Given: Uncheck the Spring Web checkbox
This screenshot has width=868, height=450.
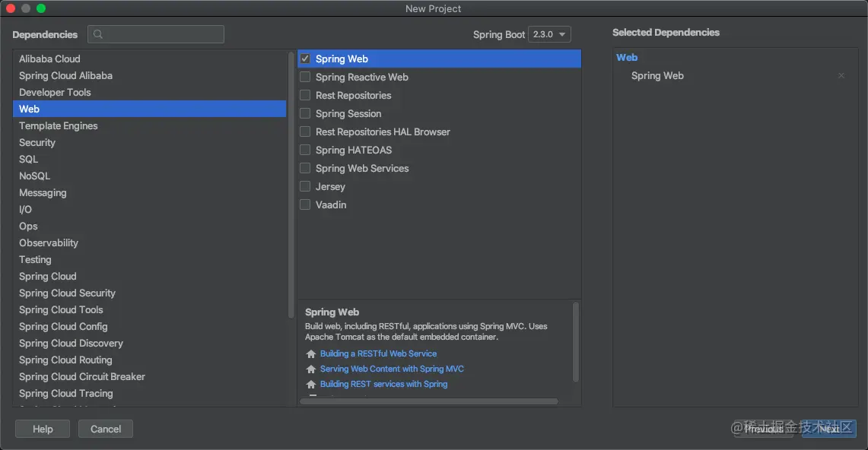Looking at the screenshot, I should [305, 59].
